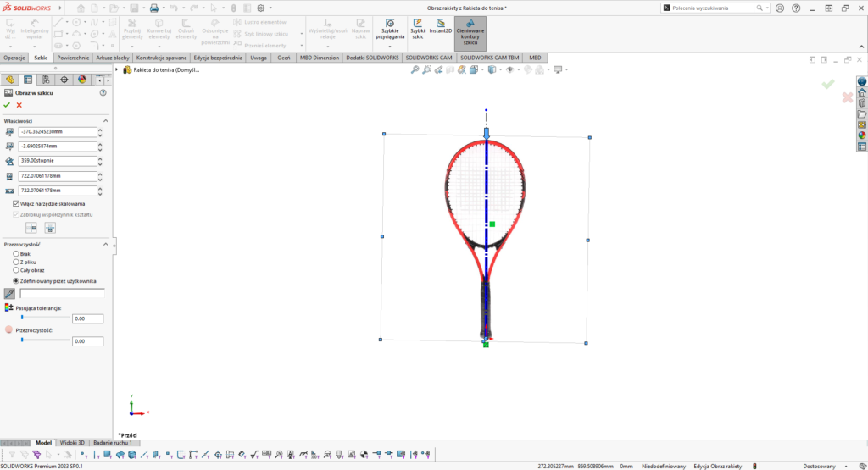Screen dimensions: 868x470
Task: Click the Widoki 3D bottom tab
Action: [72, 443]
